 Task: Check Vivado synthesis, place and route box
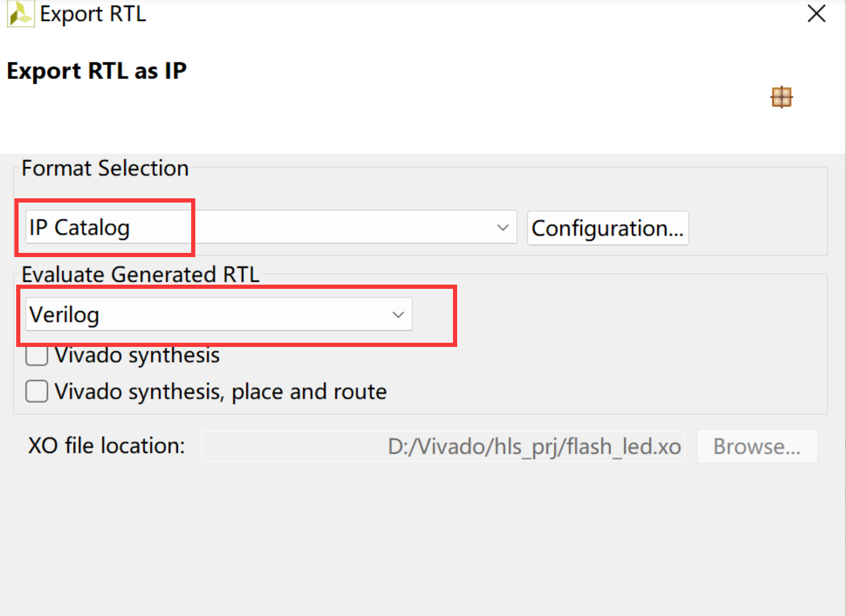point(37,391)
